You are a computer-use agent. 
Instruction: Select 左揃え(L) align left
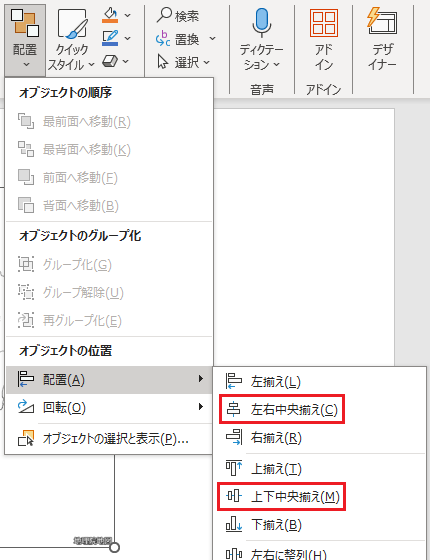[x=319, y=382]
